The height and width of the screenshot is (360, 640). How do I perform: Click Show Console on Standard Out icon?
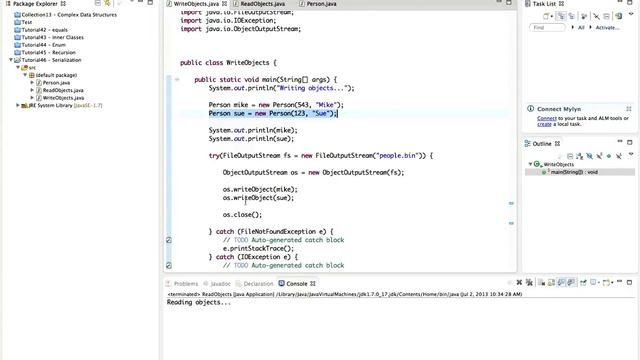(561, 282)
